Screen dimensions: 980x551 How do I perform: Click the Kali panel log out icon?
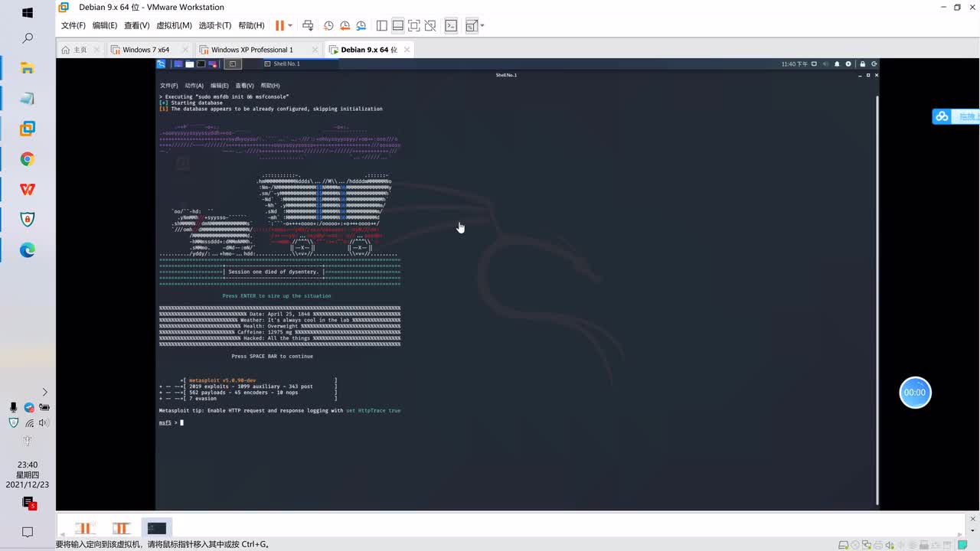pos(874,64)
